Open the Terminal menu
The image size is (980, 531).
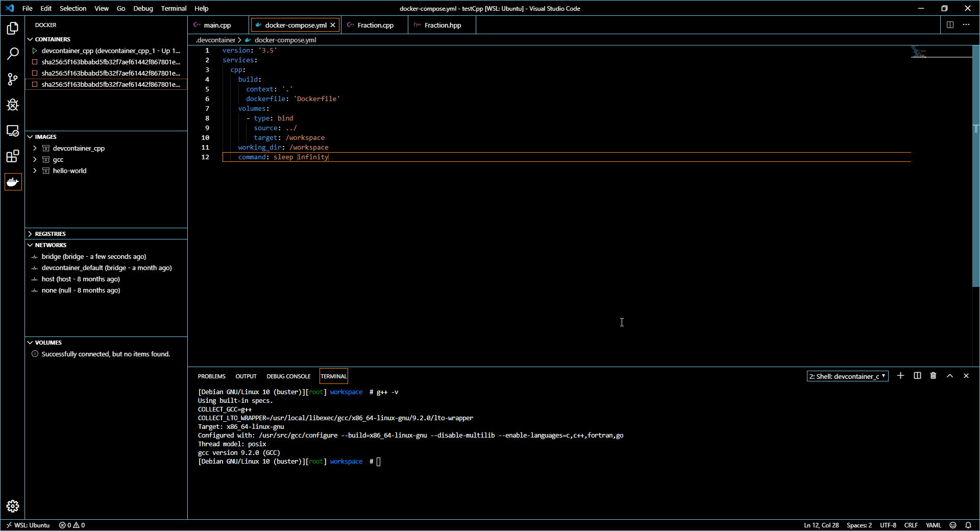[174, 8]
